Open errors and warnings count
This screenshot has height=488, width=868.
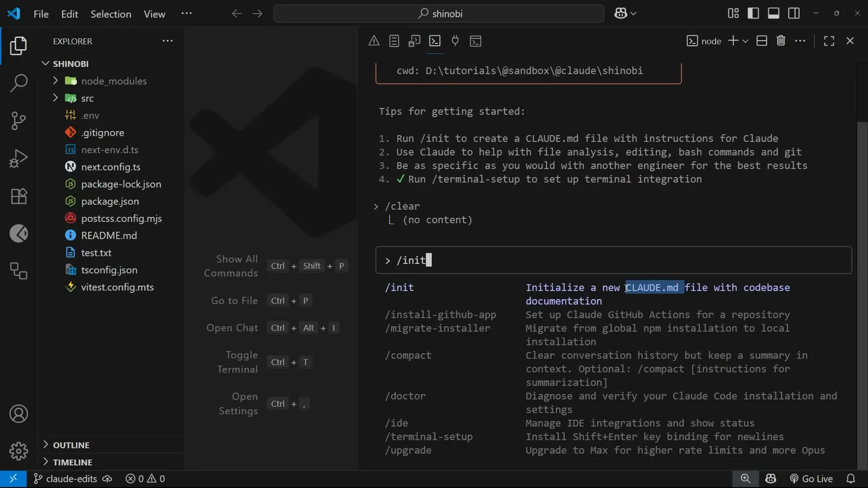pos(145,479)
